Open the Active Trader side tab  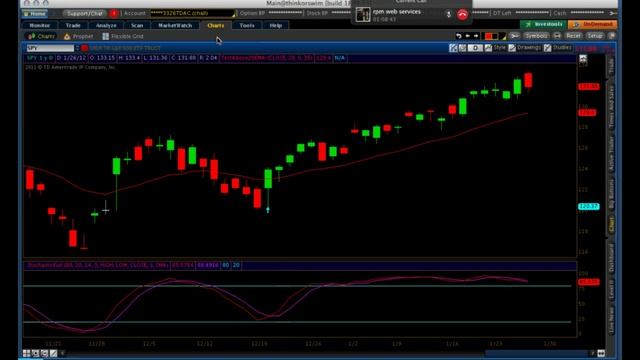(611, 153)
